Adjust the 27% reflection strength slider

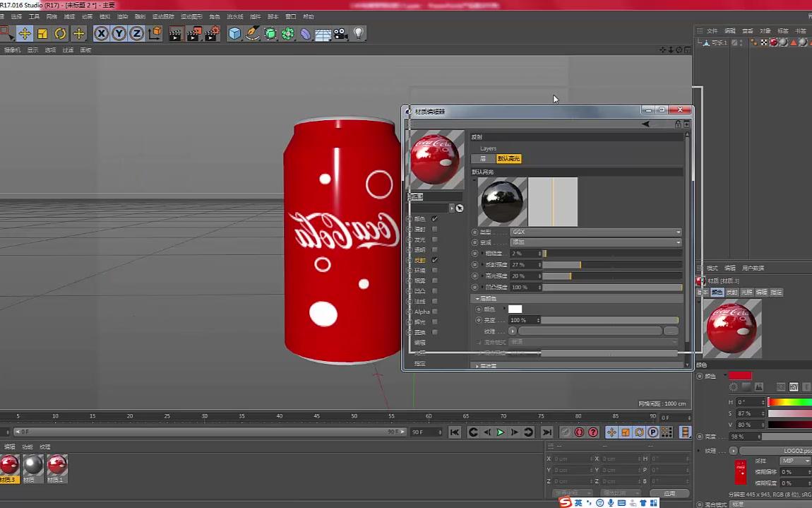click(x=611, y=265)
